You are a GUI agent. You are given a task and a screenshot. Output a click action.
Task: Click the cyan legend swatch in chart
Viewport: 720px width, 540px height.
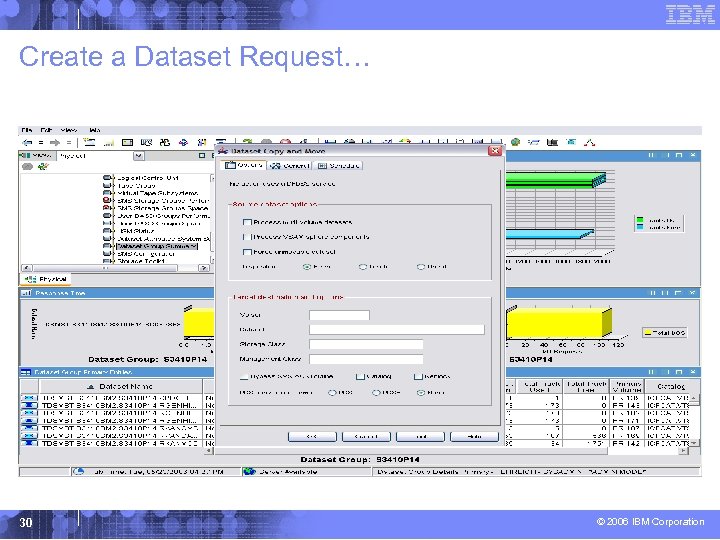(640, 227)
